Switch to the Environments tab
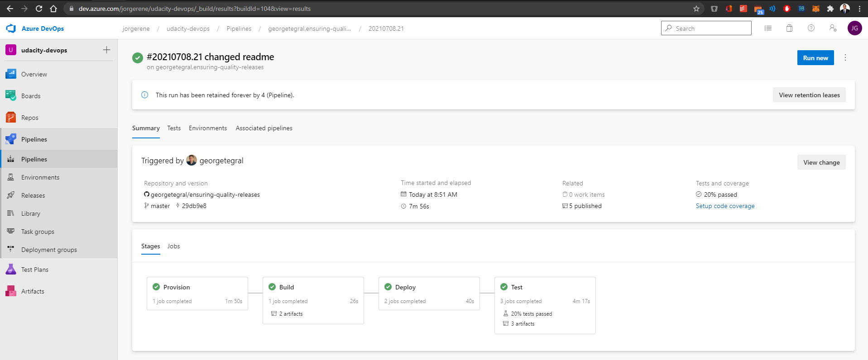This screenshot has width=868, height=360. tap(208, 128)
